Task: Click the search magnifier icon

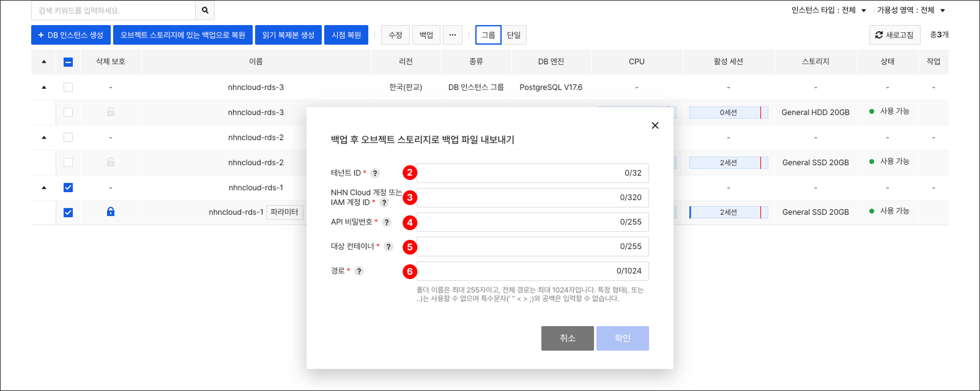Action: click(x=205, y=10)
